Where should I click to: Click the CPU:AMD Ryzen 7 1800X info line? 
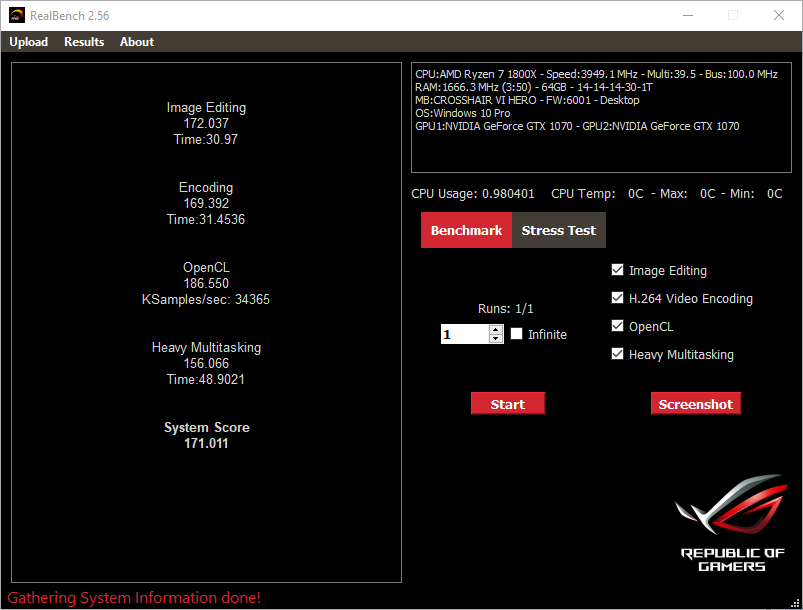[596, 74]
